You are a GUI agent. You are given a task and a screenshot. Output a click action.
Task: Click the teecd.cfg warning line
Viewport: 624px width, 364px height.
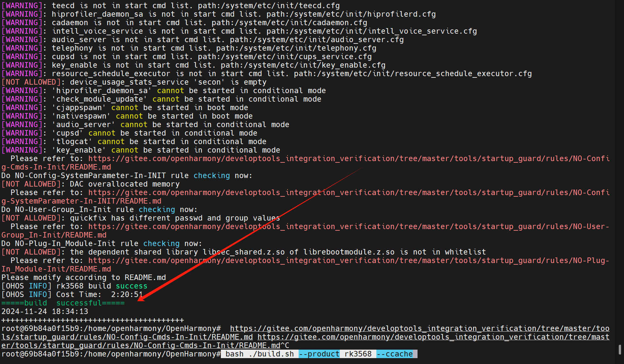click(171, 6)
